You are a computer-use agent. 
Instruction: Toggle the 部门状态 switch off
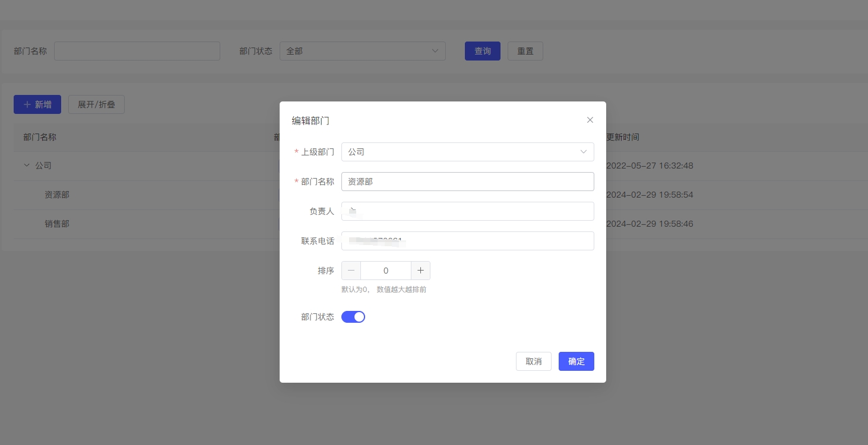tap(353, 317)
